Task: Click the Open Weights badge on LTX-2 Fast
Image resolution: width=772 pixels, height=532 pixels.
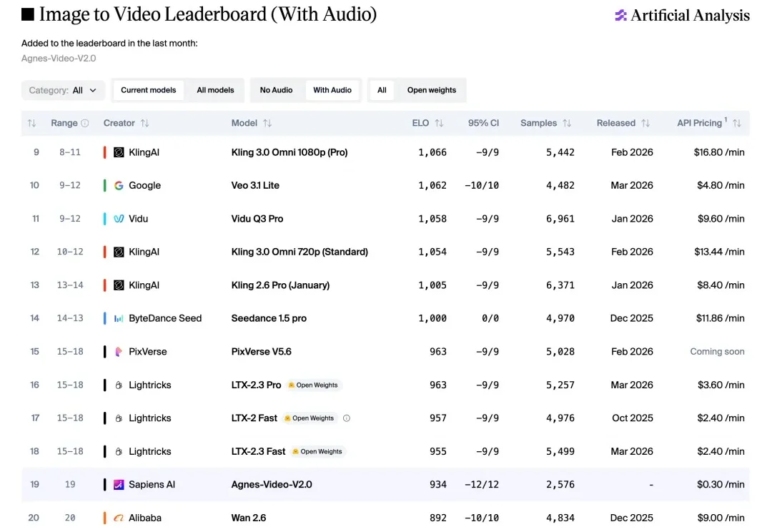Action: 310,418
